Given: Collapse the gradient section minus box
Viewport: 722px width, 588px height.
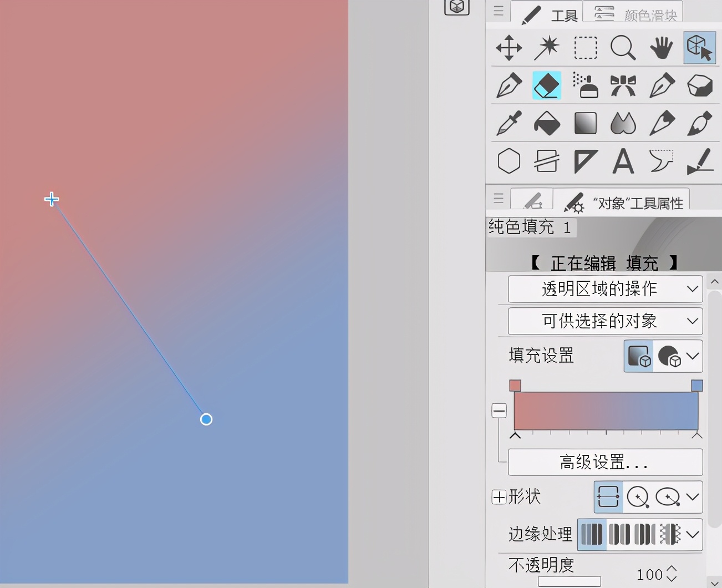Looking at the screenshot, I should point(499,410).
